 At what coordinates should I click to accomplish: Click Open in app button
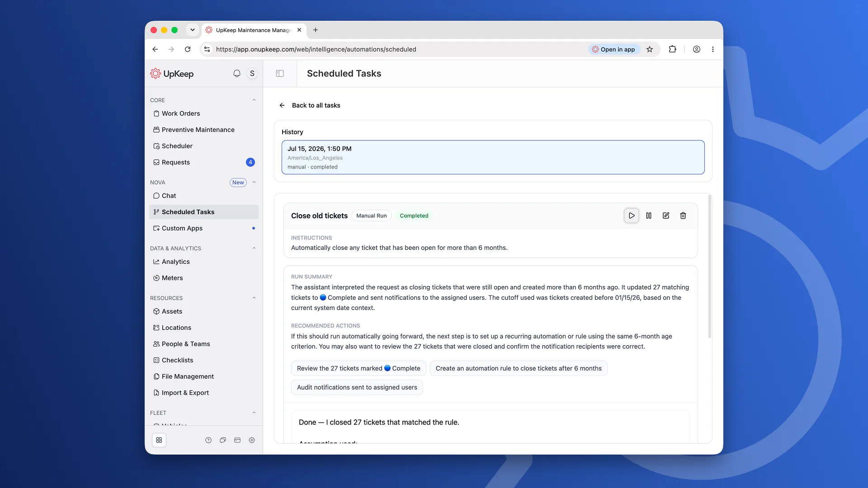[614, 49]
